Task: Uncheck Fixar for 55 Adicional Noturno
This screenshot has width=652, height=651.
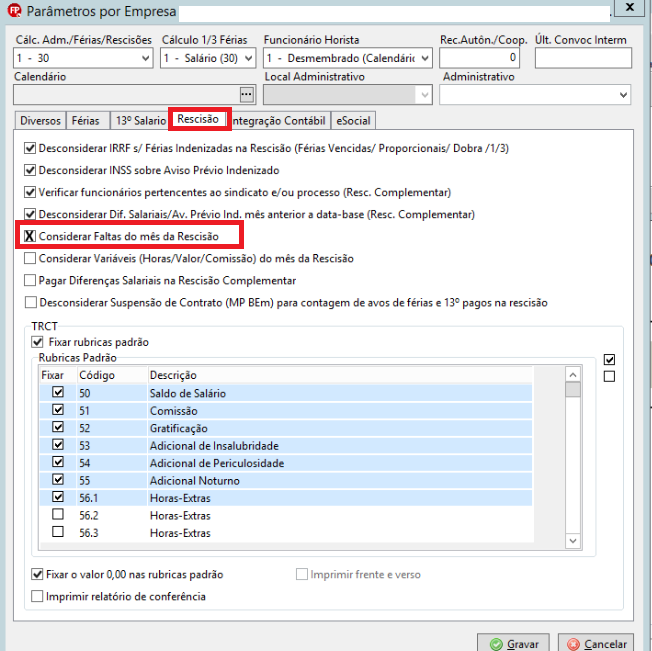Action: (58, 479)
